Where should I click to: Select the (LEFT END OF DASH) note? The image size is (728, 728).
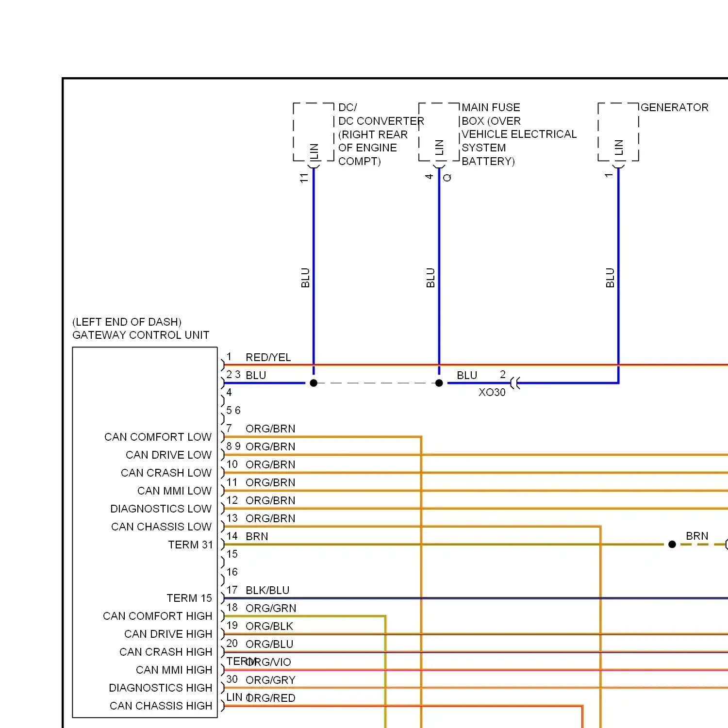tap(127, 322)
